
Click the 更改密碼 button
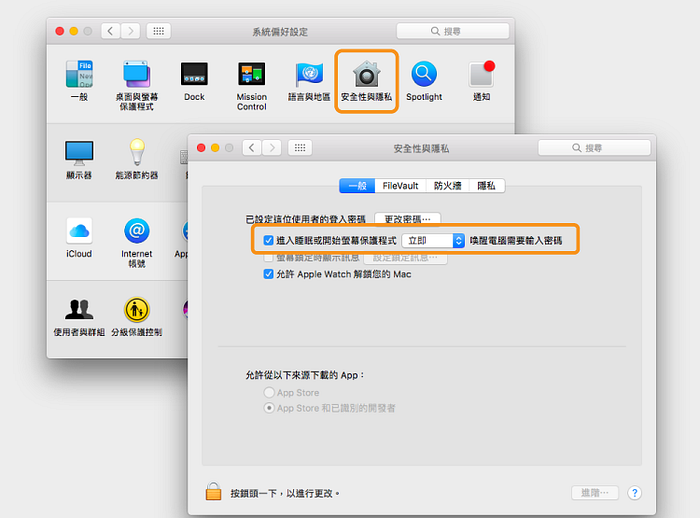tap(407, 218)
